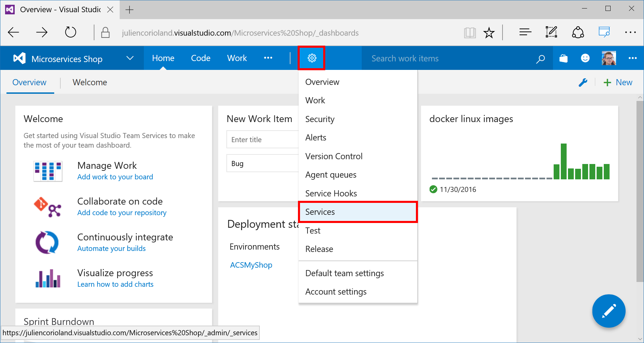The width and height of the screenshot is (644, 343).
Task: Choose Services in the settings menu
Action: coord(358,212)
